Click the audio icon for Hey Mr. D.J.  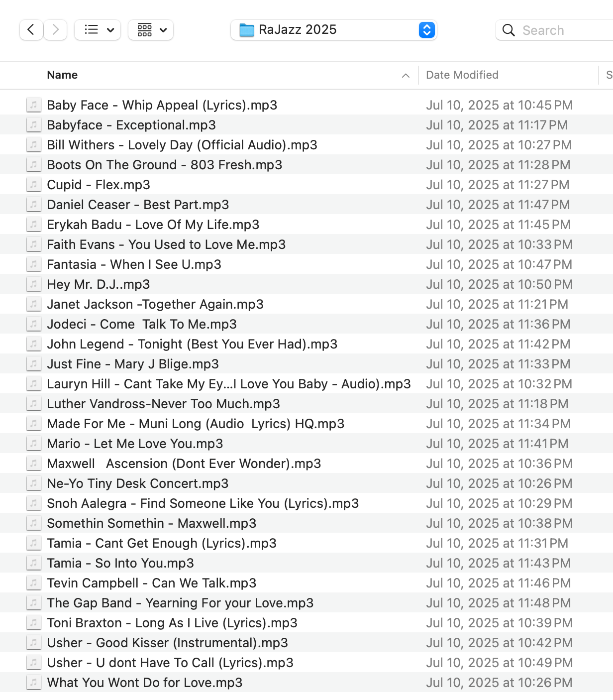point(33,284)
